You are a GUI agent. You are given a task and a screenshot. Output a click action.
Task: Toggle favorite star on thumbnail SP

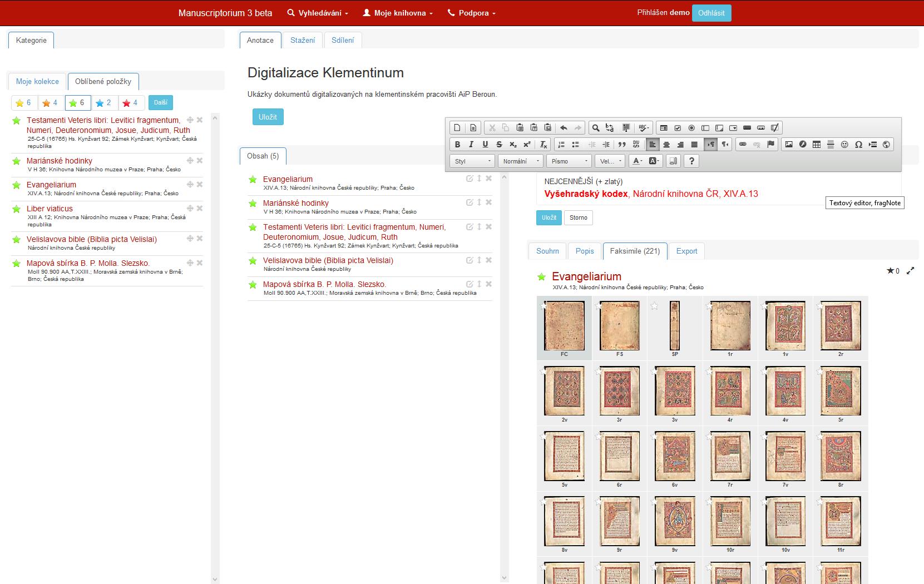coord(654,305)
